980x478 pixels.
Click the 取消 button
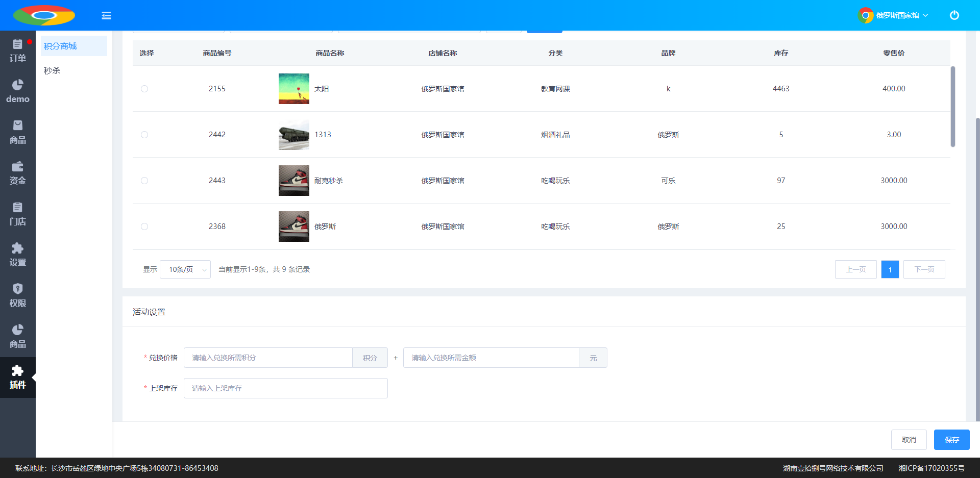(x=909, y=440)
